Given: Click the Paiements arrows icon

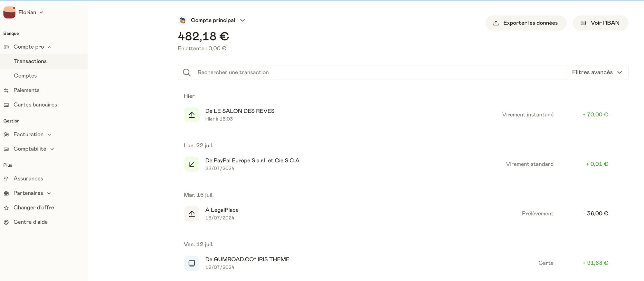Looking at the screenshot, I should tap(6, 91).
